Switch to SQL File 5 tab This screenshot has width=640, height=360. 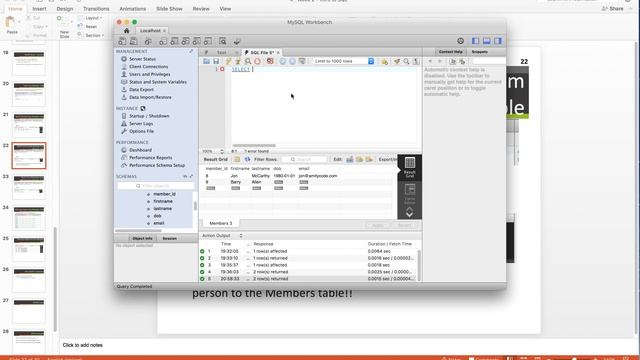point(262,53)
